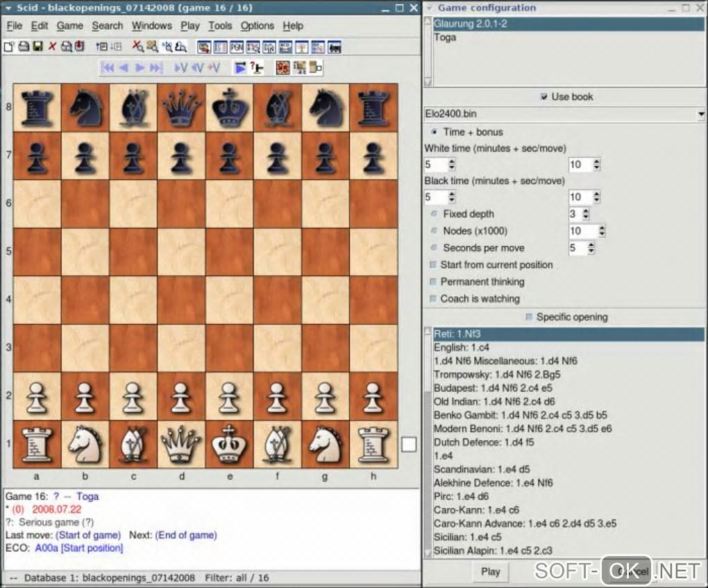Click the add variation icon
This screenshot has width=708, height=588.
pyautogui.click(x=214, y=68)
